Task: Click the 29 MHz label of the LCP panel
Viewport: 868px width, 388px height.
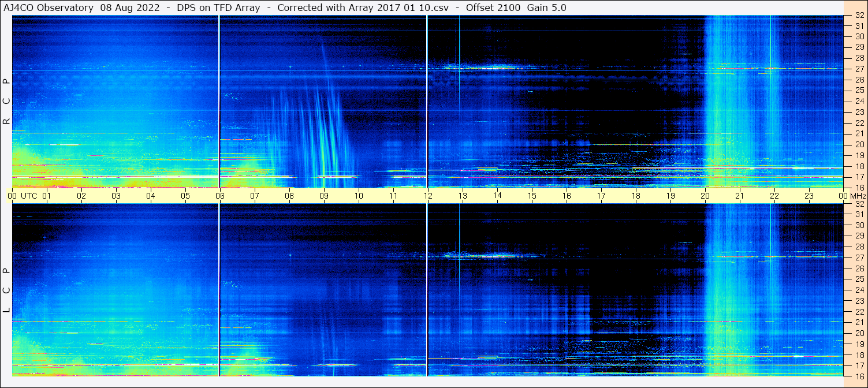Action: pos(859,236)
